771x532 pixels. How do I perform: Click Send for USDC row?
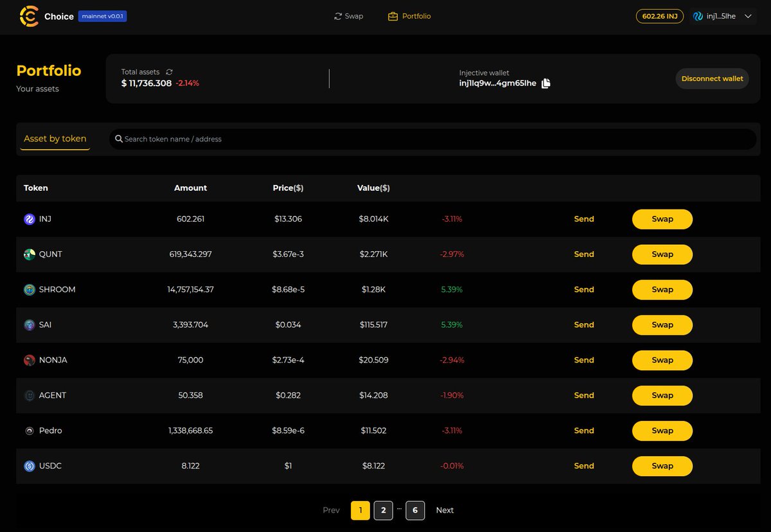(x=584, y=466)
